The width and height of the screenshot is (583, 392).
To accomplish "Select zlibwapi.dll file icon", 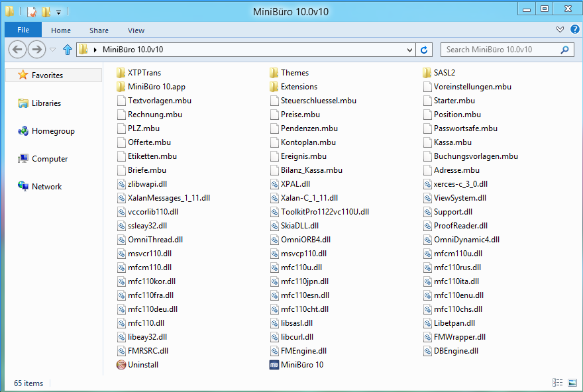I will click(x=121, y=184).
